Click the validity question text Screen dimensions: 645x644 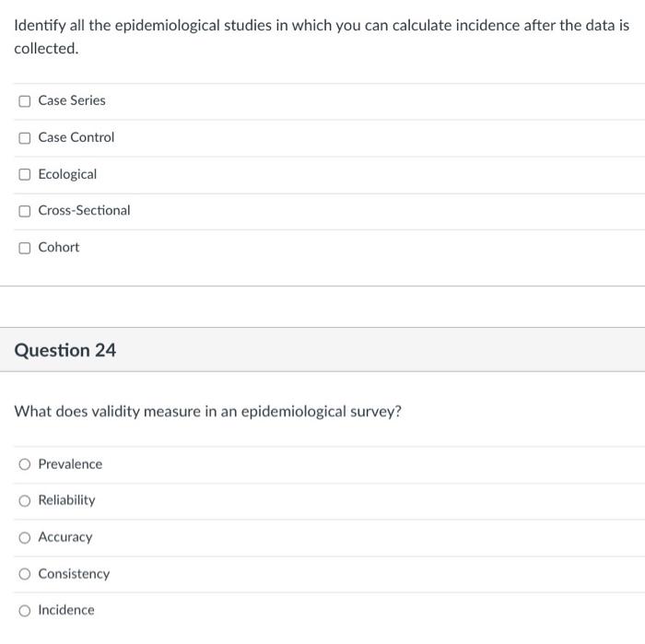208,411
